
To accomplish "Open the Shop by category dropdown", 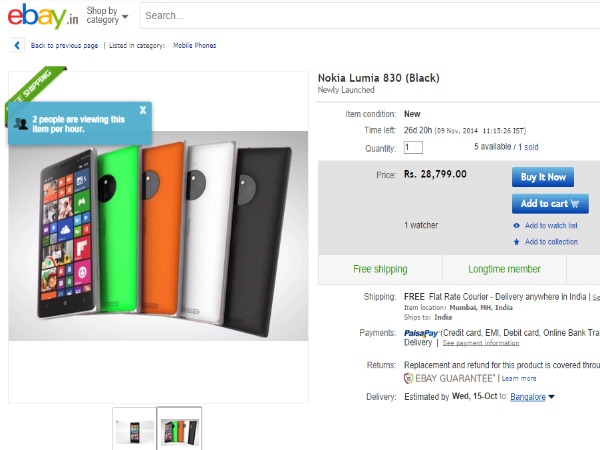I will (107, 15).
